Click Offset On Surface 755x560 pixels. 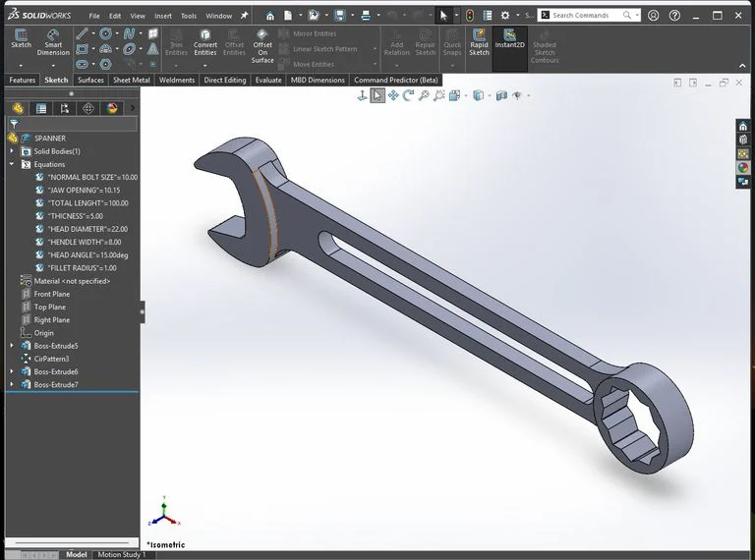[262, 46]
